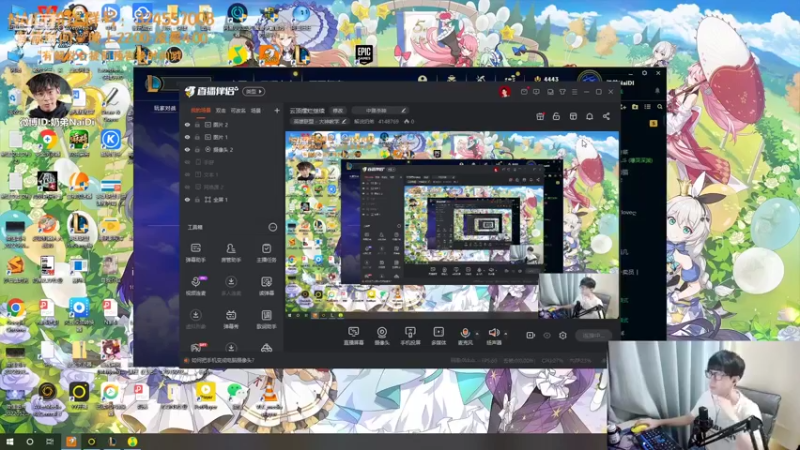The width and height of the screenshot is (800, 450).
Task: Click the record camera icon near the gear
Action: click(531, 335)
